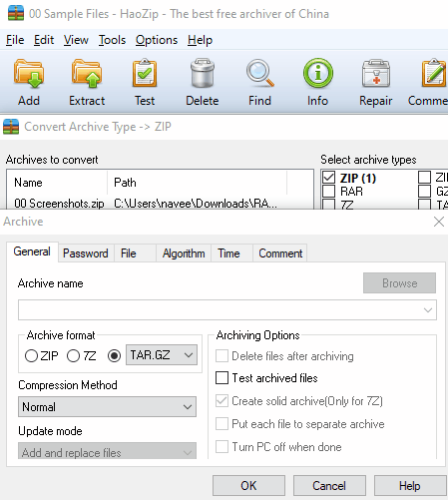Select the 7Z archive format radio

[73, 355]
